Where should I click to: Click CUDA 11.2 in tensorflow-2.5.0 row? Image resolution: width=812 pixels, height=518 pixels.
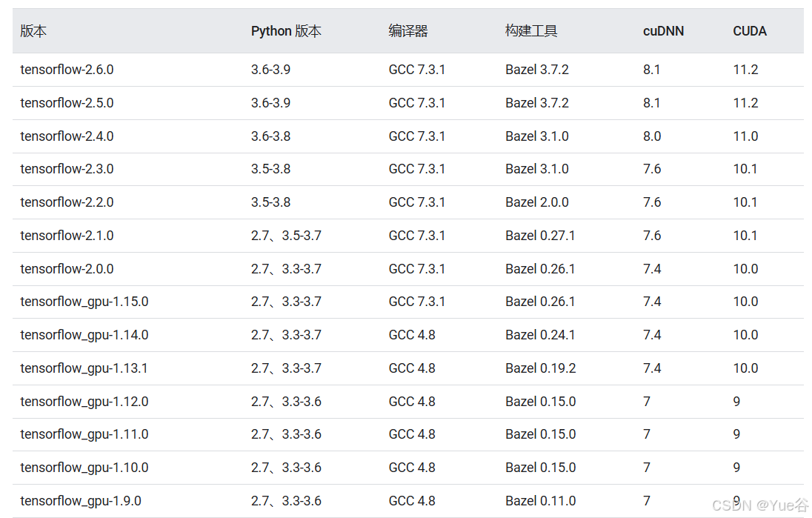click(x=746, y=102)
